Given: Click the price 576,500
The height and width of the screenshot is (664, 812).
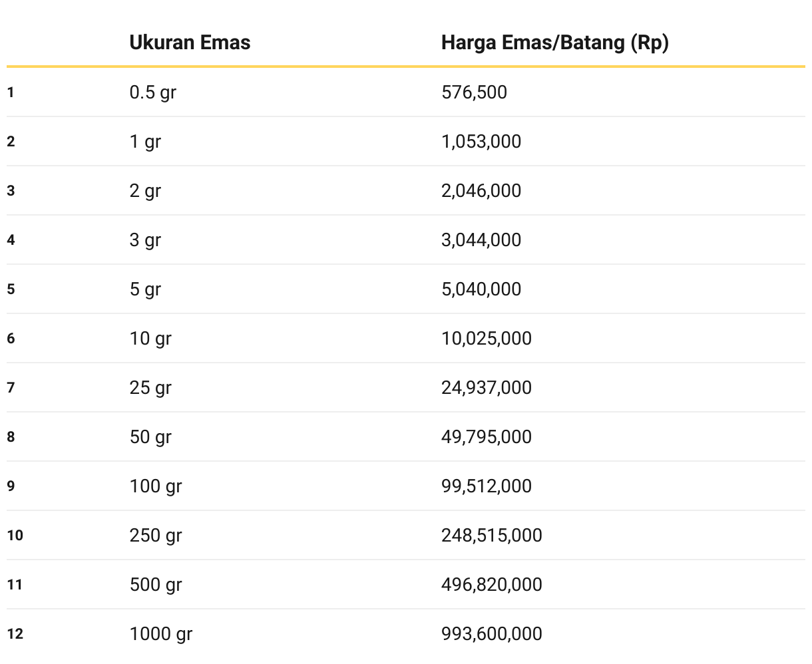Looking at the screenshot, I should point(474,92).
